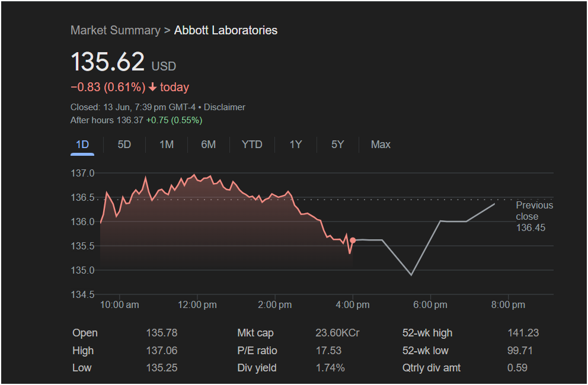Click the 52-wk high value 141.23
Screen dimensions: 588x385
[x=523, y=333]
